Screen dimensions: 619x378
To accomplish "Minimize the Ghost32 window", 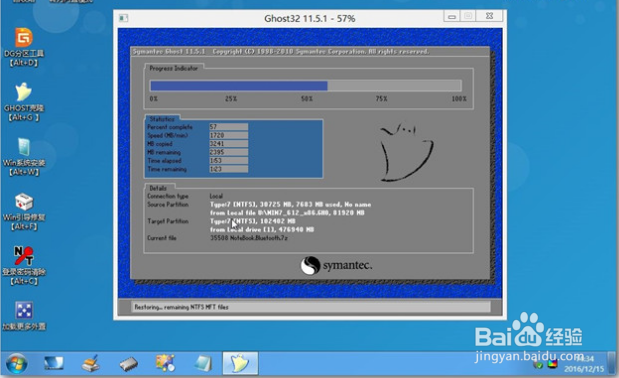I will [x=452, y=17].
